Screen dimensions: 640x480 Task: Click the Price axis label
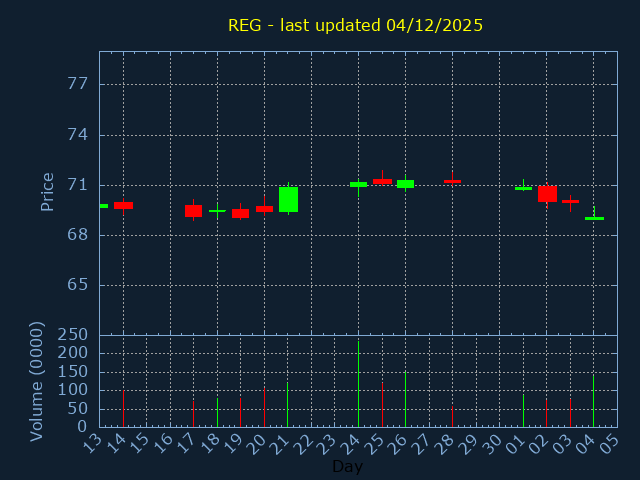pos(47,191)
